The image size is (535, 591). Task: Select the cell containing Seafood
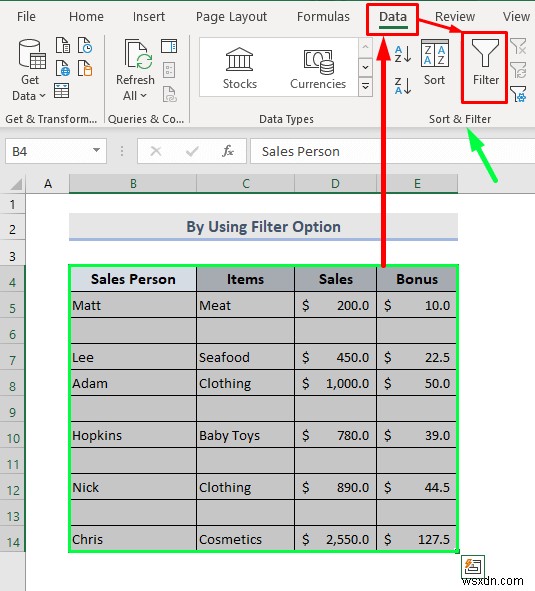[245, 357]
